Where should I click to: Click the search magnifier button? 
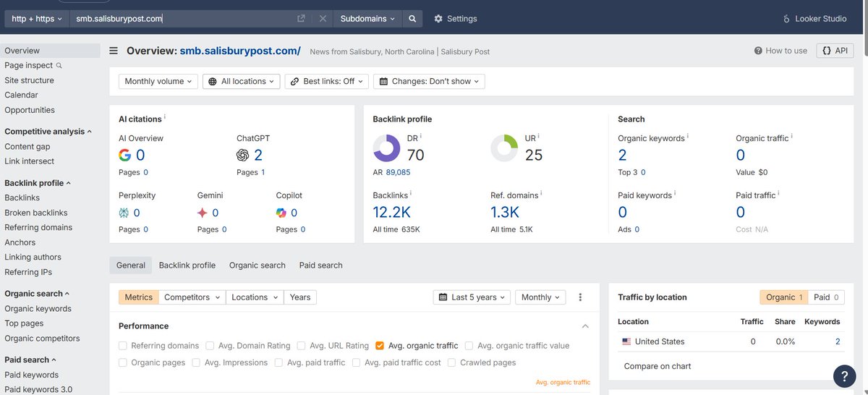(x=412, y=19)
